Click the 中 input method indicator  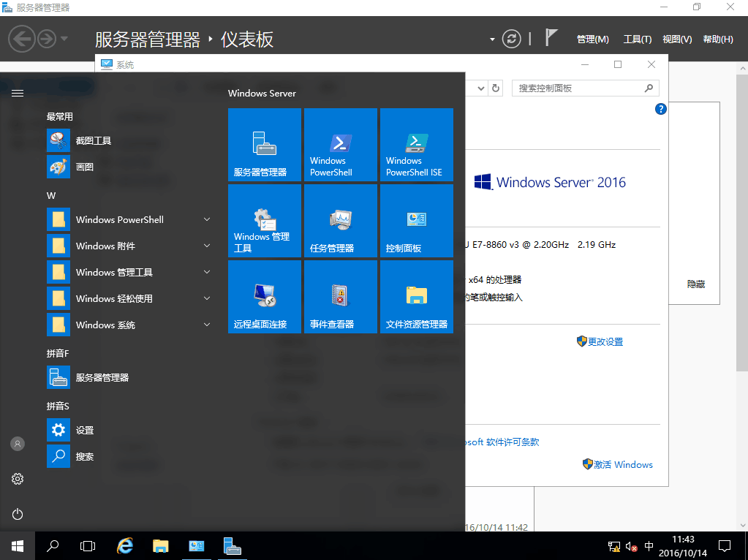[x=649, y=546]
